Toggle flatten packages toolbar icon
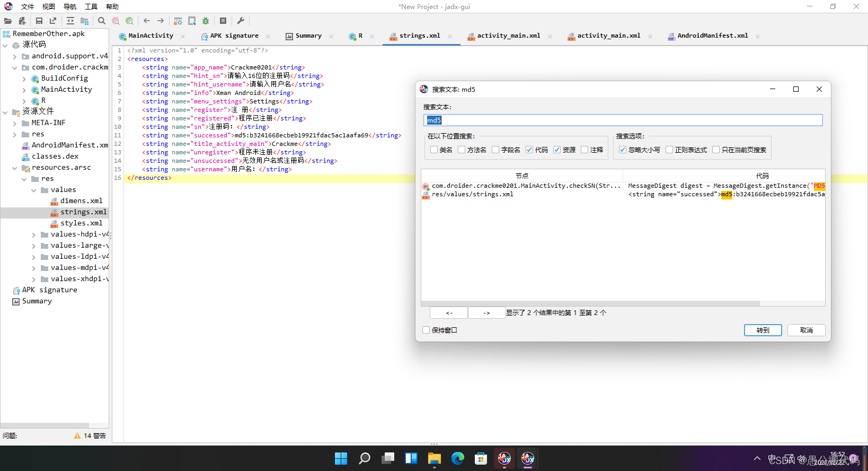 (84, 21)
